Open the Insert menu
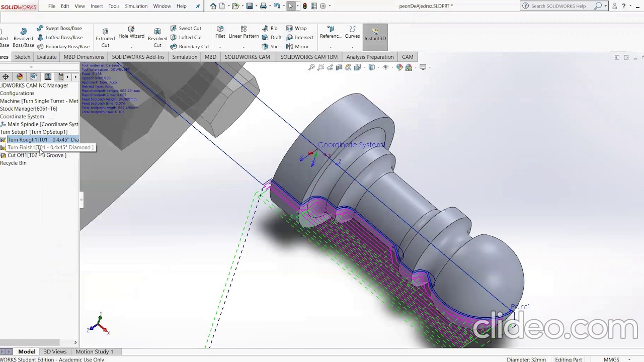This screenshot has width=644, height=362. click(x=97, y=6)
